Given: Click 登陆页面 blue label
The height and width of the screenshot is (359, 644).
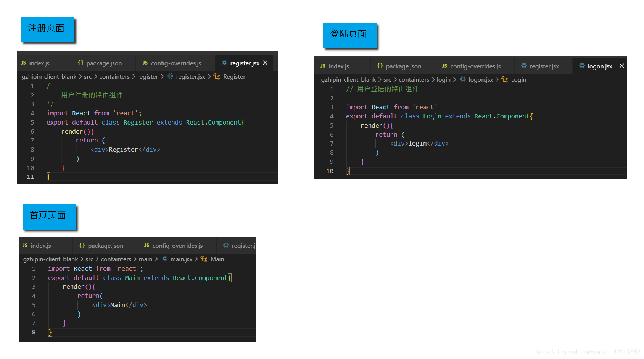Looking at the screenshot, I should (349, 35).
